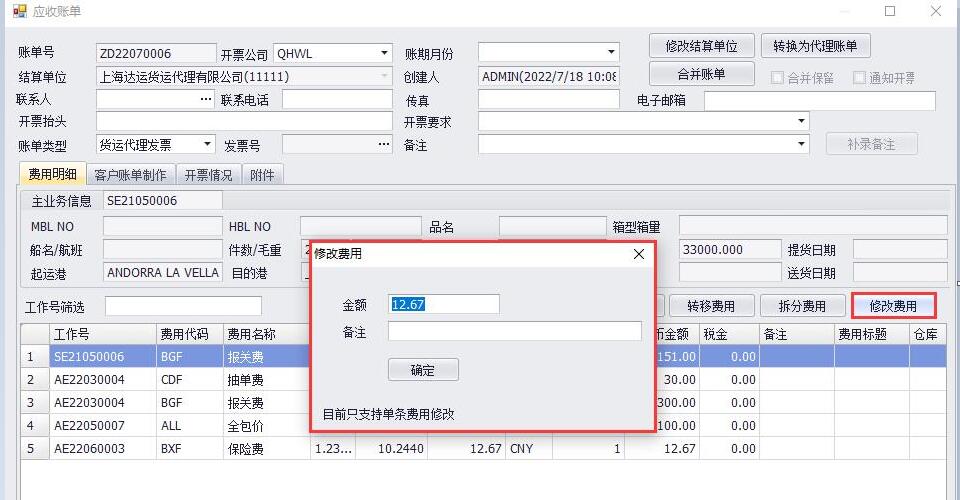
Task: Select the 附件 tab
Action: point(262,175)
